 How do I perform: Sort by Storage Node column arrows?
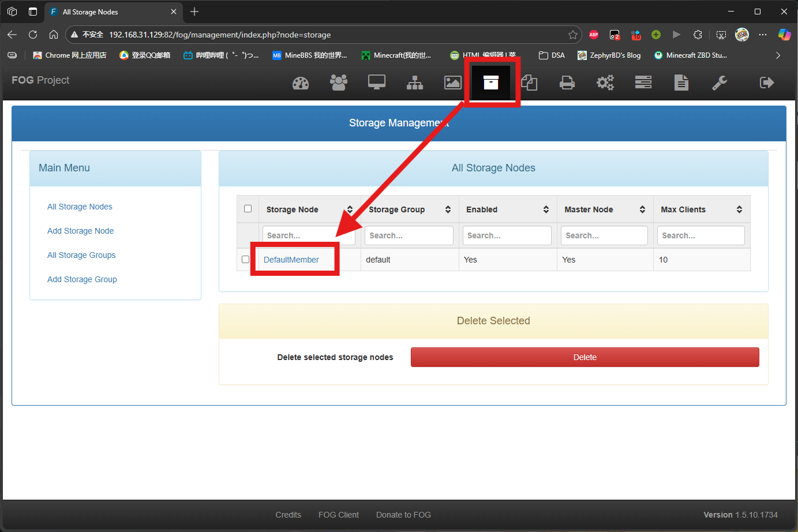click(x=350, y=209)
